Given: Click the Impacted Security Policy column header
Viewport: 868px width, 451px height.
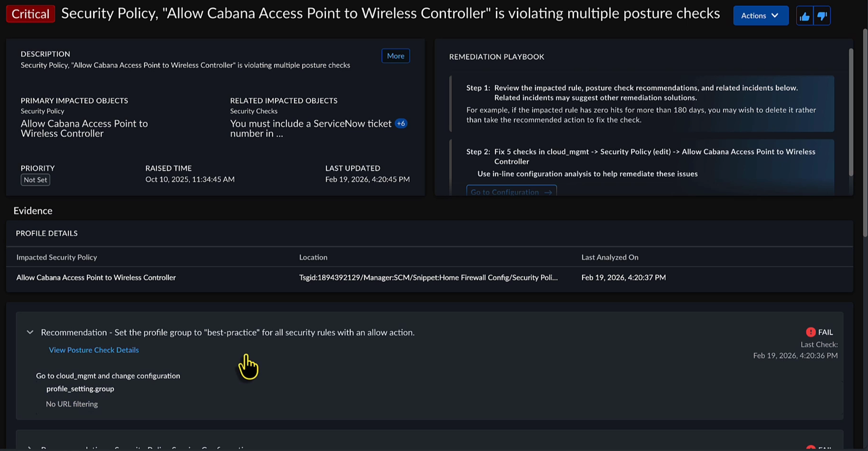Looking at the screenshot, I should click(56, 257).
